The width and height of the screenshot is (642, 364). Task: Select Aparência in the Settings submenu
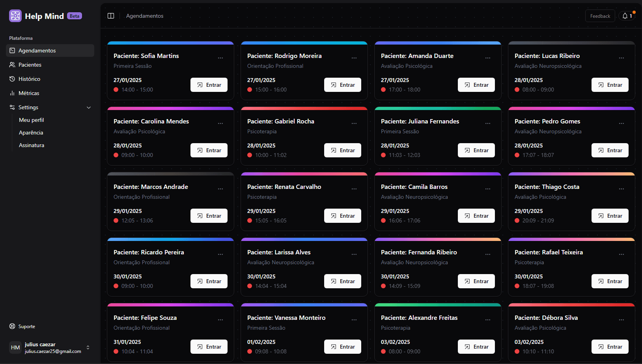tap(31, 133)
